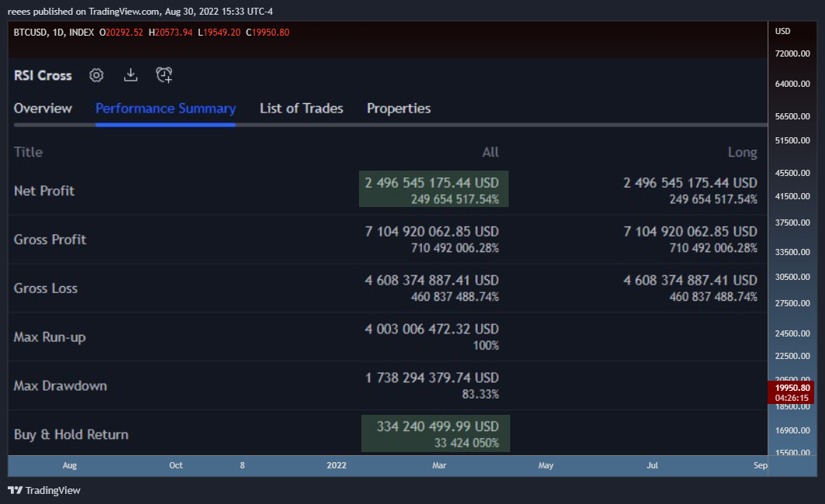825x504 pixels.
Task: Click the current price label 19950.80
Action: [x=792, y=388]
